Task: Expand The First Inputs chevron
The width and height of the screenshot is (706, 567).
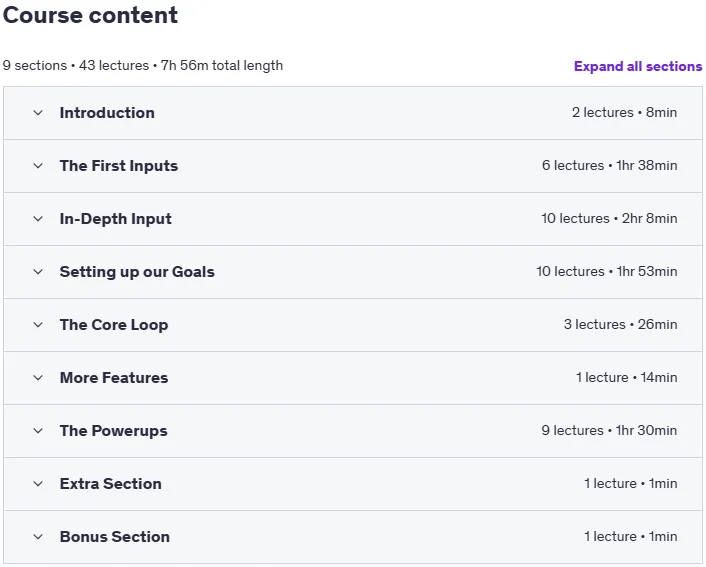Action: [38, 166]
